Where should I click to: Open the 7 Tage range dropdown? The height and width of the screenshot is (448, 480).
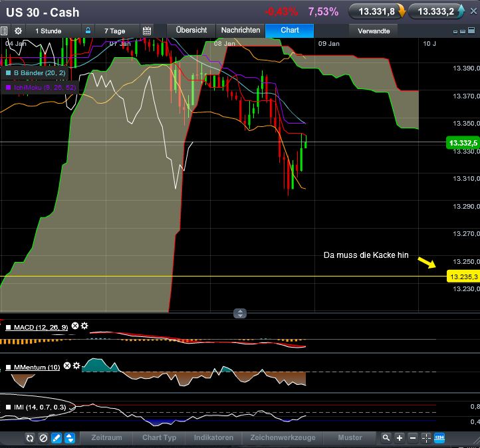[x=114, y=31]
